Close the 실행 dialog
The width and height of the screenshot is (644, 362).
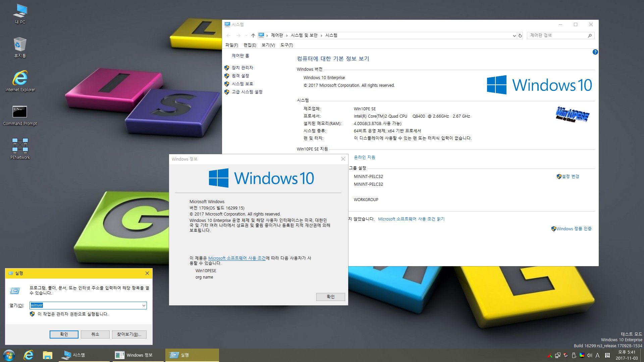(x=147, y=273)
